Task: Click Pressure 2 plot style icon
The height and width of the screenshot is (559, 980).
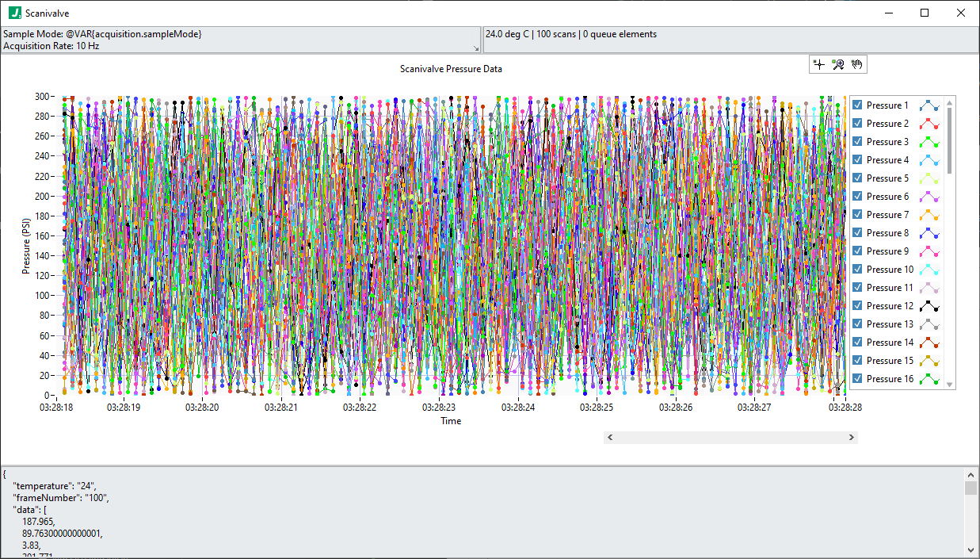Action: (x=929, y=124)
